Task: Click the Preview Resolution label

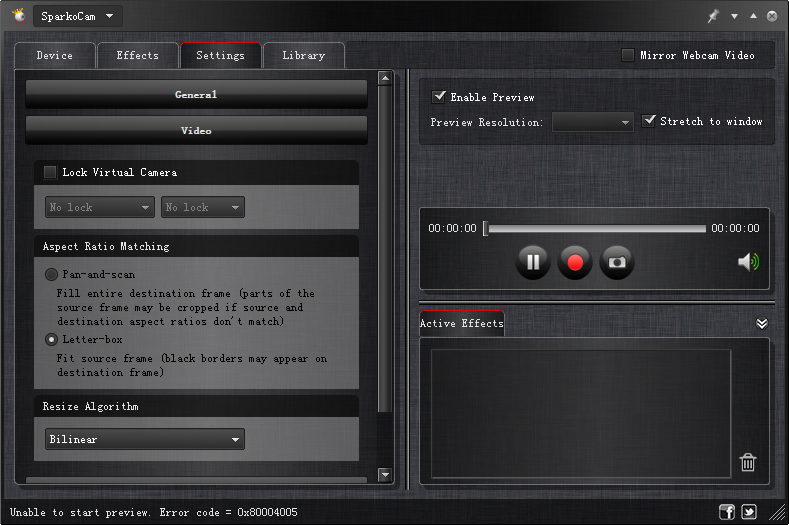Action: tap(487, 122)
